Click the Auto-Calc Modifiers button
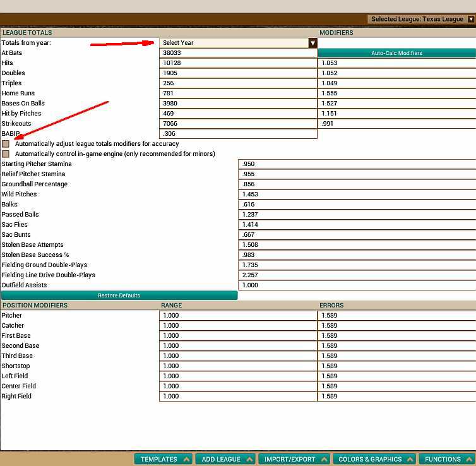The height and width of the screenshot is (466, 476). pos(396,53)
